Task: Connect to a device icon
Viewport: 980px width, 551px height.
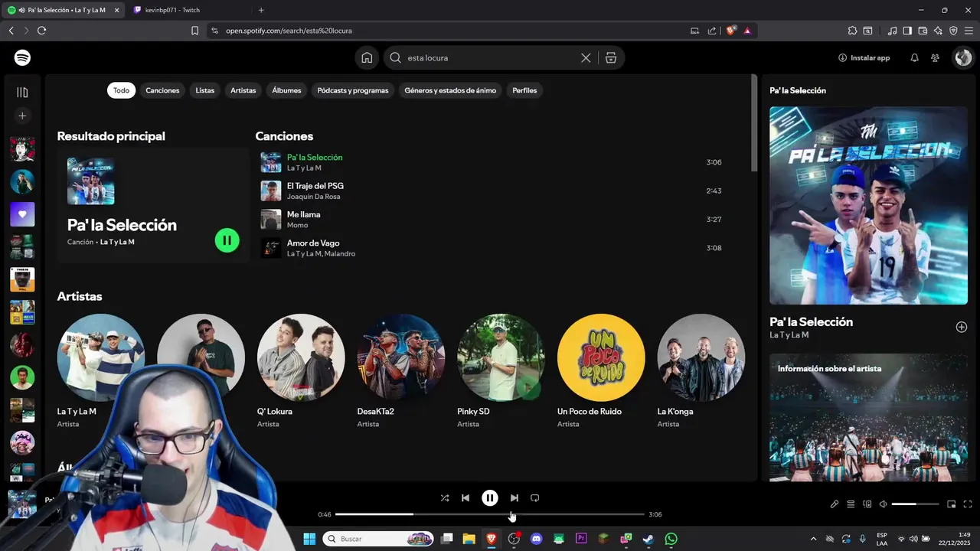Action: point(867,504)
